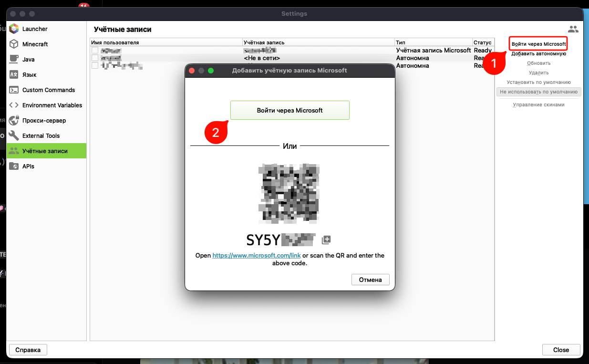The height and width of the screenshot is (364, 589).
Task: Toggle checkbox of first account row
Action: (95, 50)
